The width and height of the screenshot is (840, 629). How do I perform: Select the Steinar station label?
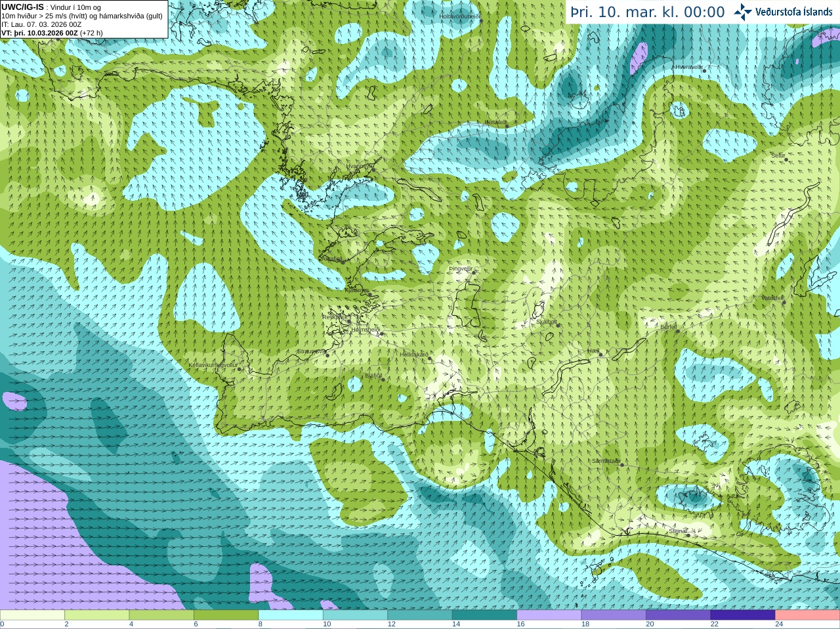click(678, 531)
